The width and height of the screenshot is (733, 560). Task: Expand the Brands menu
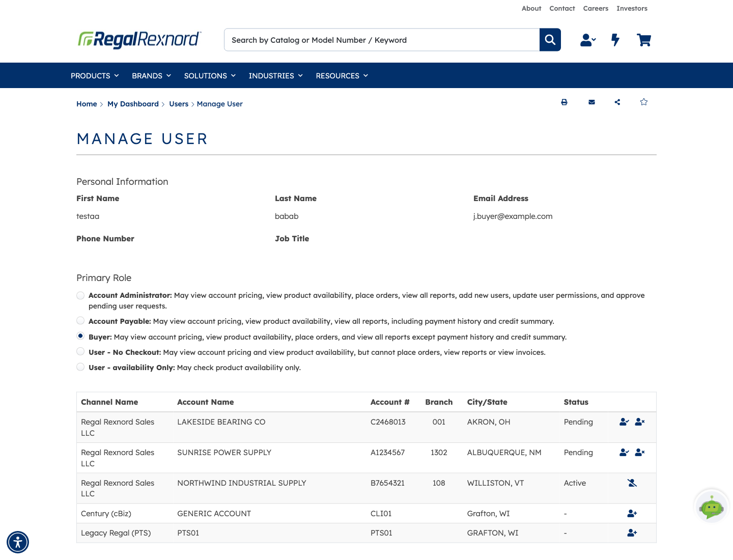click(151, 76)
